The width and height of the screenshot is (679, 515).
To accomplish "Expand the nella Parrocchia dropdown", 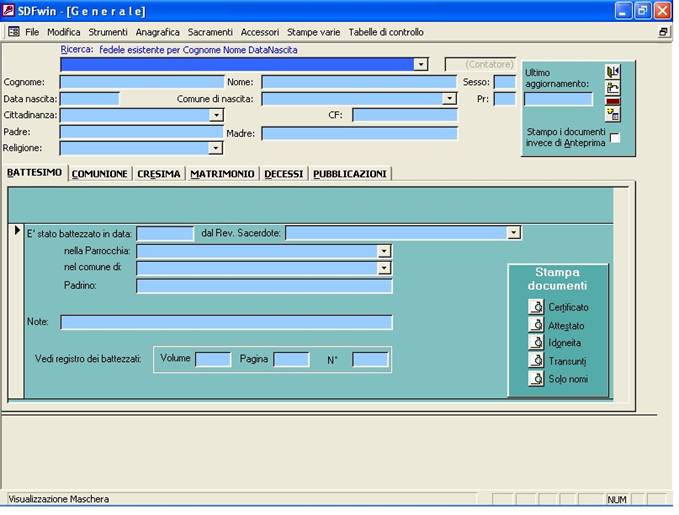I will (384, 251).
